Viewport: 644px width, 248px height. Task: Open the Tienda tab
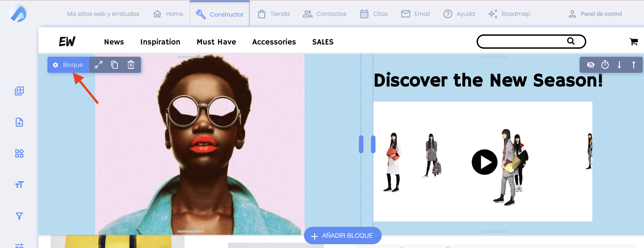pos(274,14)
